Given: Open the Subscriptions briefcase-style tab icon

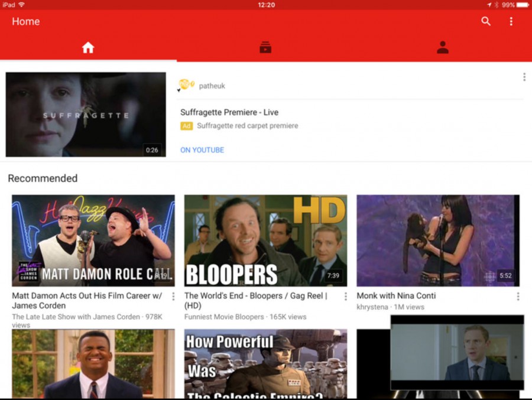Looking at the screenshot, I should pyautogui.click(x=265, y=48).
